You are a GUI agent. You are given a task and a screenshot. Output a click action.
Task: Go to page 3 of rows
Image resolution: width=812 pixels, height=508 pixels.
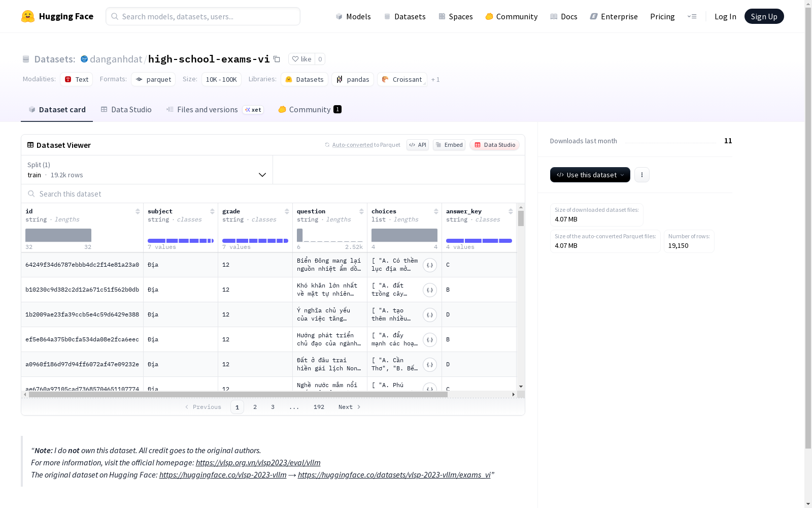pyautogui.click(x=273, y=407)
